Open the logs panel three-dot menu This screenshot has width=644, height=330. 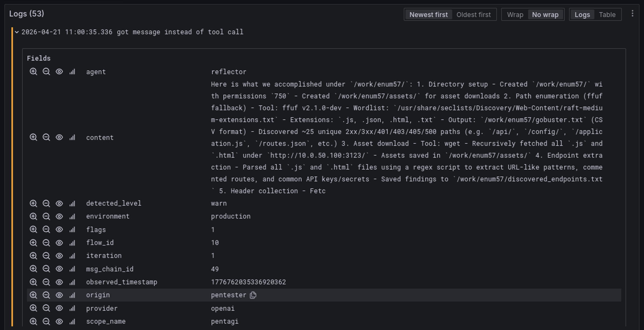coord(632,14)
